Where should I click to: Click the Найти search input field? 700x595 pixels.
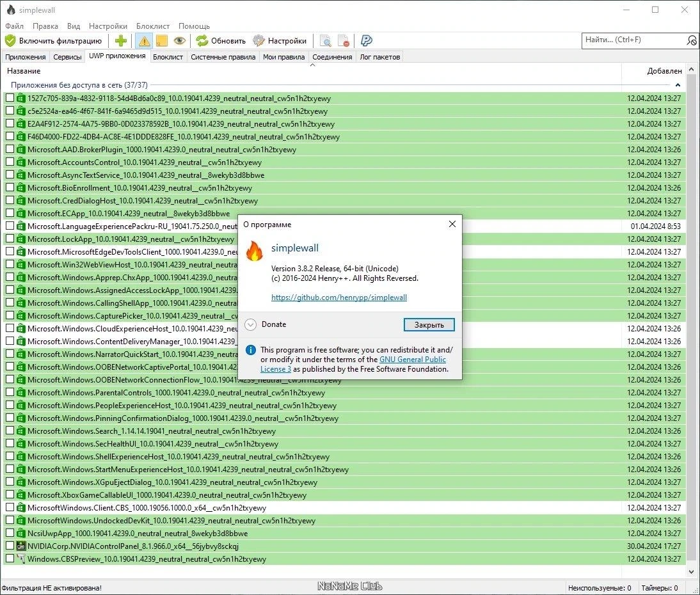pyautogui.click(x=634, y=40)
